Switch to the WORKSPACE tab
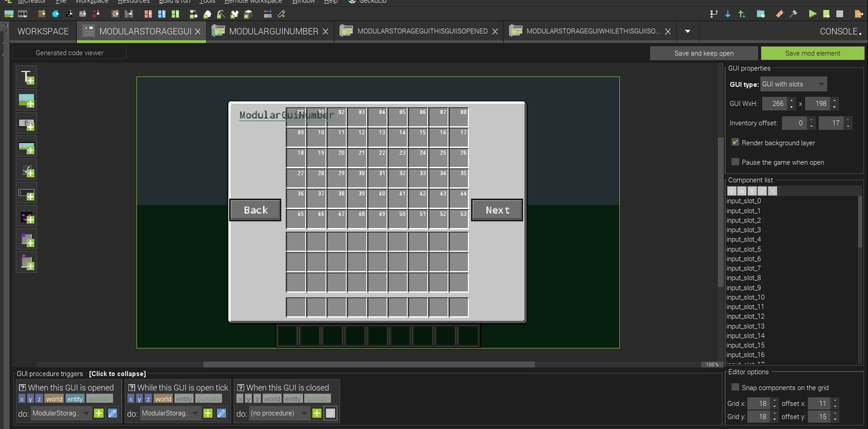868x429 pixels. coord(43,31)
